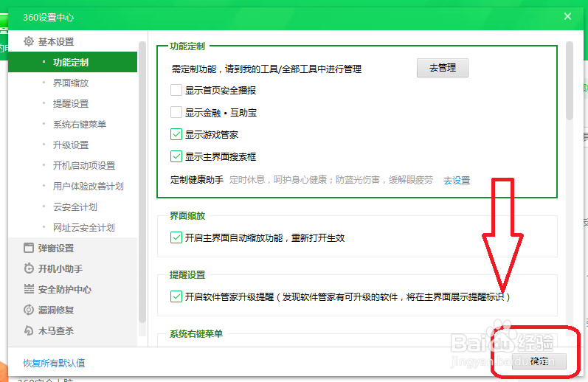The image size is (588, 382).
Task: Expand the 开机小助手 section
Action: click(x=60, y=268)
